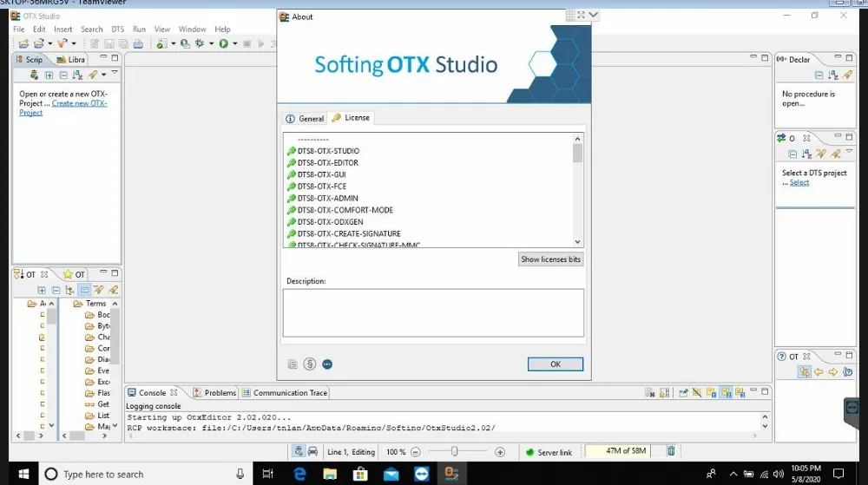This screenshot has width=868, height=485.
Task: Click zoom in plus button in status bar
Action: tap(500, 452)
